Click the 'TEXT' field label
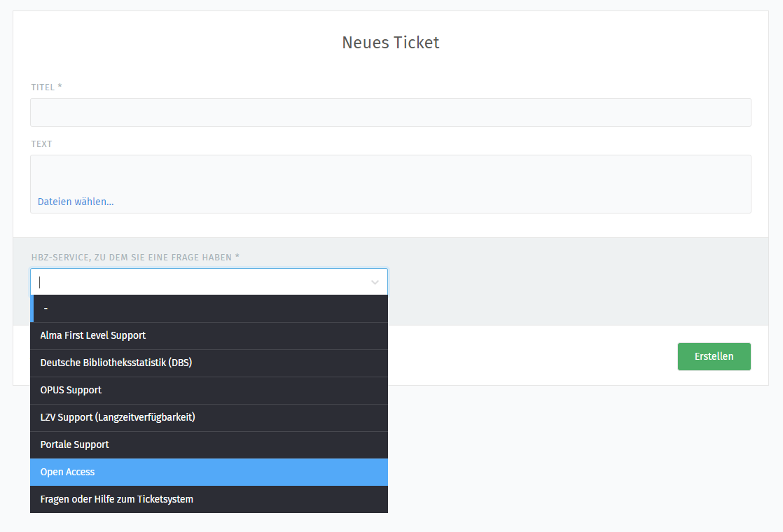 coord(41,143)
